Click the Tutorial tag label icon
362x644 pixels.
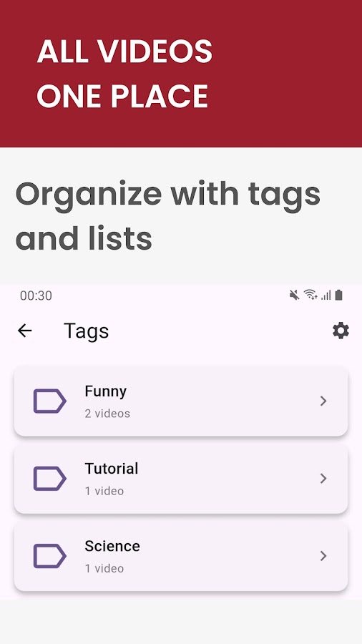pos(49,479)
